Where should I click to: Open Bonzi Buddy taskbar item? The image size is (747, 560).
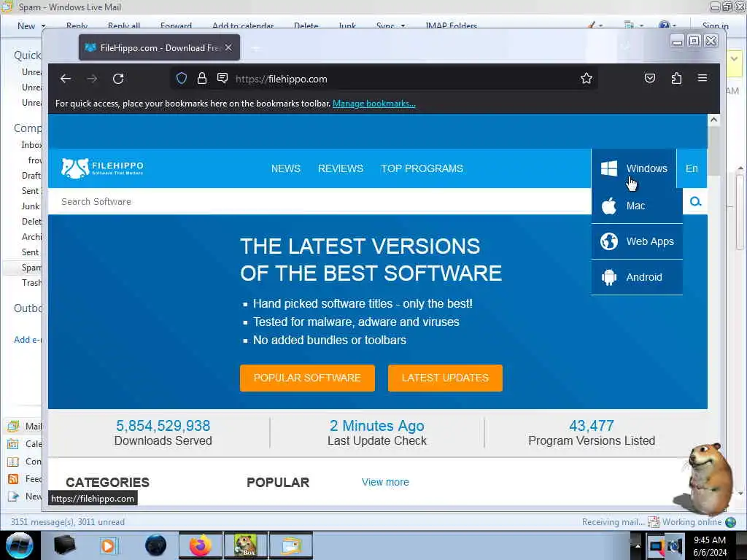tap(245, 545)
